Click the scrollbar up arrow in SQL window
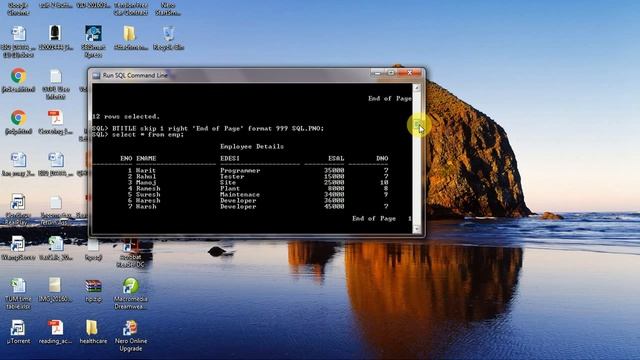640x360 pixels. tap(417, 88)
